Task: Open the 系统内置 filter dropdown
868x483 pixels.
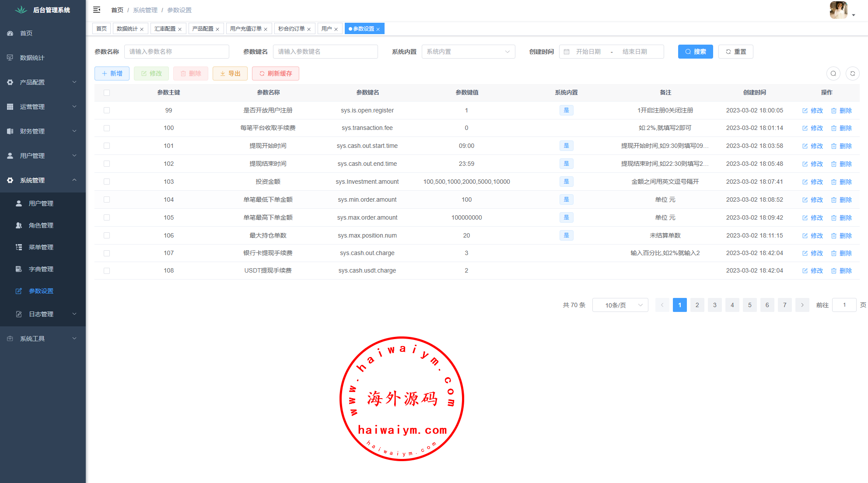Action: 468,52
